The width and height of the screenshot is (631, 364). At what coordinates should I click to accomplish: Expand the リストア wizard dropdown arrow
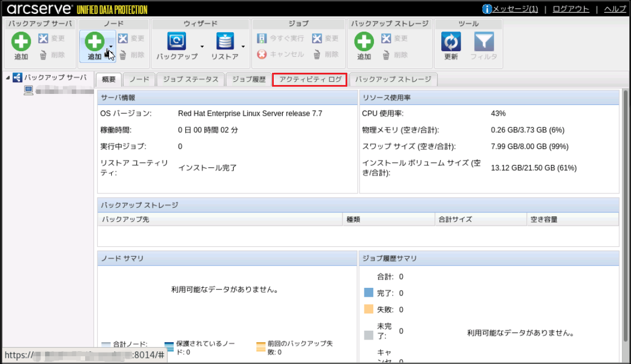[x=243, y=47]
